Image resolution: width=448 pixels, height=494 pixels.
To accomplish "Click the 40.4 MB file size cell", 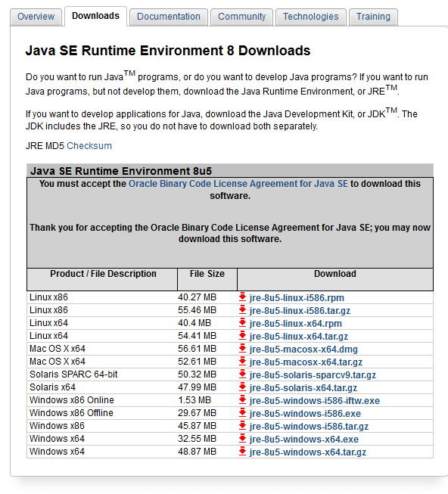I will click(194, 323).
